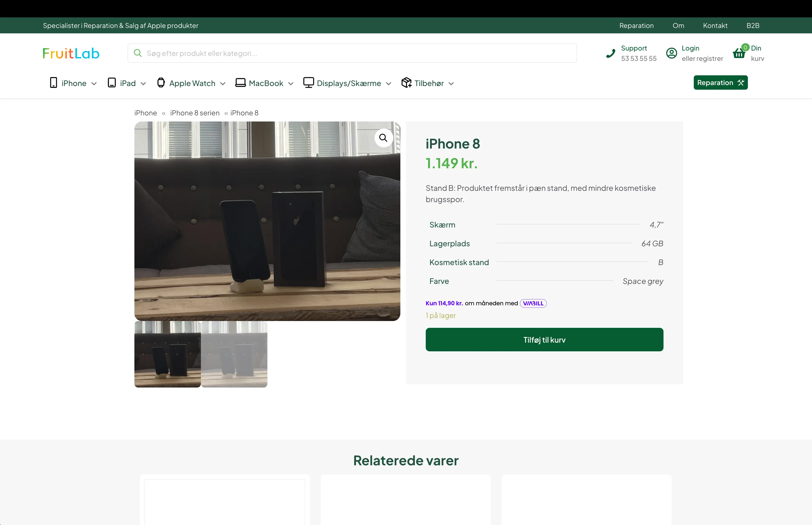This screenshot has height=525, width=812.
Task: Click the Specialister i Reparation tagline
Action: (x=121, y=26)
